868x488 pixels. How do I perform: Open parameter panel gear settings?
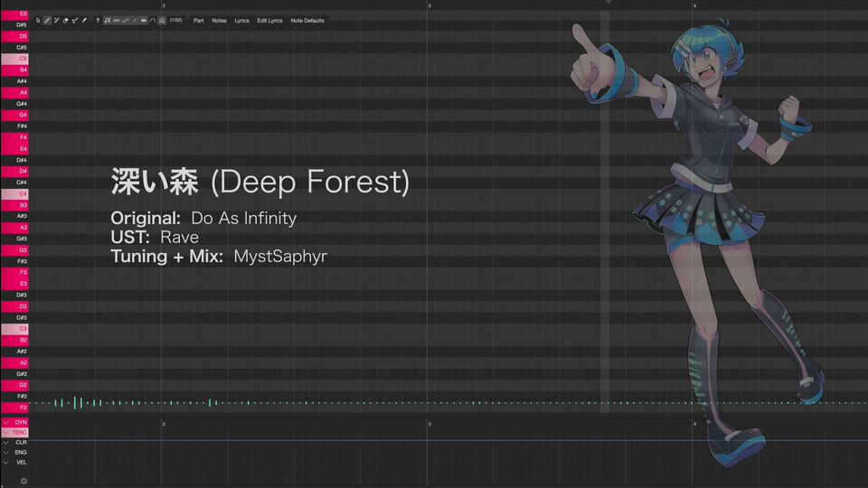[24, 481]
